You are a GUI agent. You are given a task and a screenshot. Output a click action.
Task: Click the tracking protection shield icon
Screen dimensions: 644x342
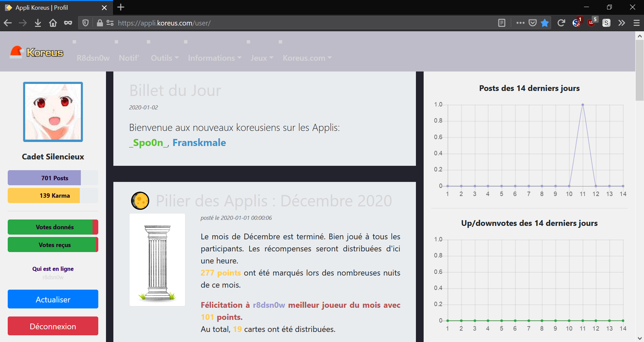click(x=86, y=23)
